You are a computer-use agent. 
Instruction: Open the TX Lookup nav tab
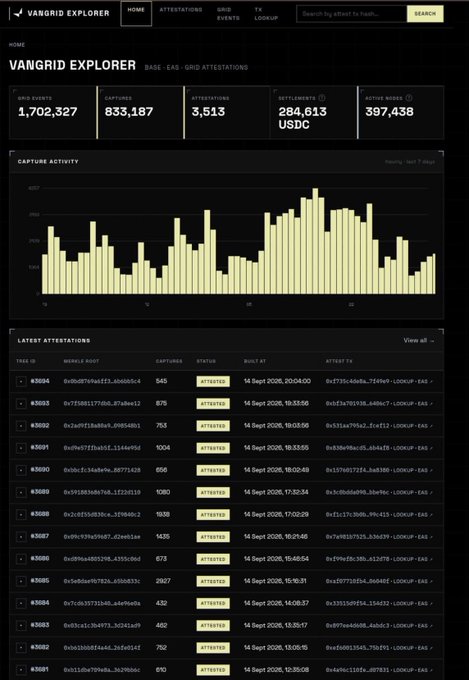(x=266, y=14)
